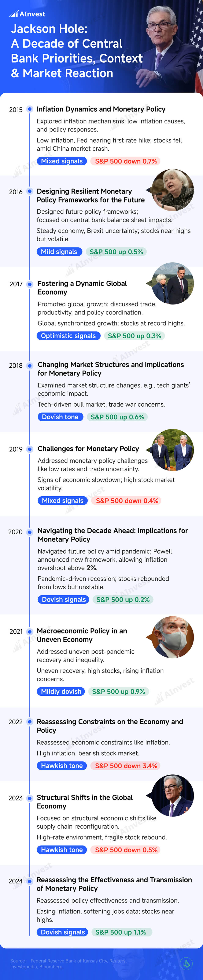Select the 2018 timeline dot marker

coord(30,365)
